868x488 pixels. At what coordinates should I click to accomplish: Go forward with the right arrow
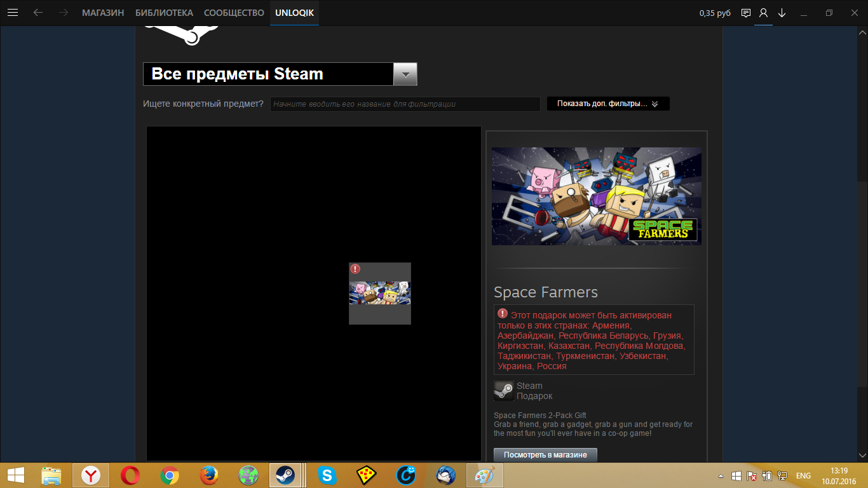63,13
